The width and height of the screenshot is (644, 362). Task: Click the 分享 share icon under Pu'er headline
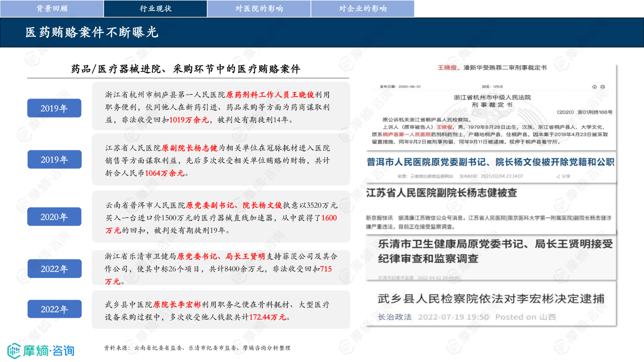pyautogui.click(x=559, y=176)
